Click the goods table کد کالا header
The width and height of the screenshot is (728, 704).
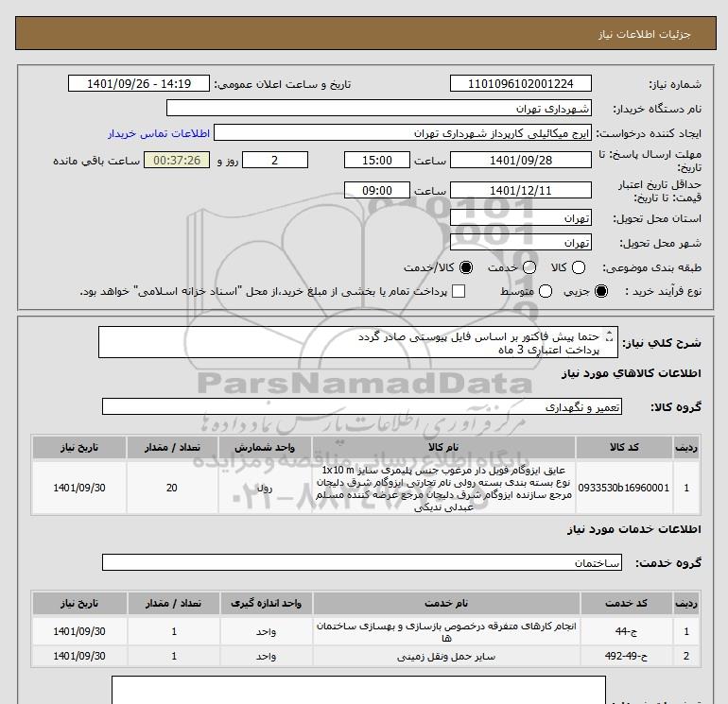(624, 447)
